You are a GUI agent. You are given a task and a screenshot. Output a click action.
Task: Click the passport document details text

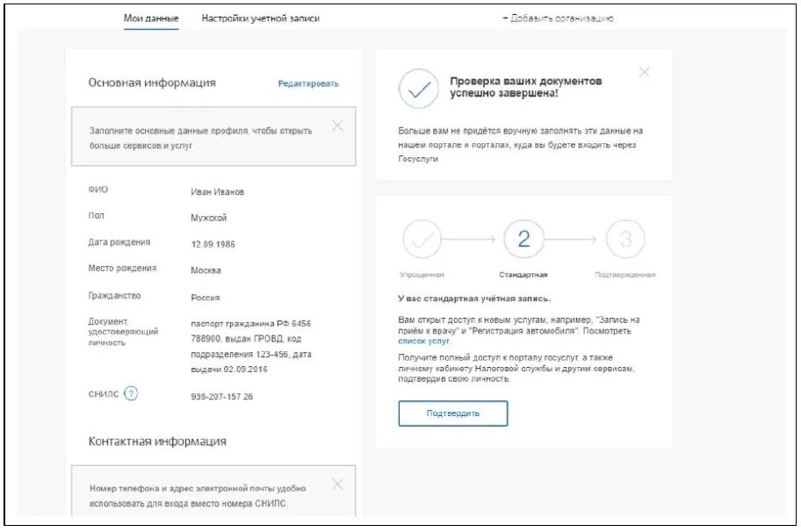point(251,346)
